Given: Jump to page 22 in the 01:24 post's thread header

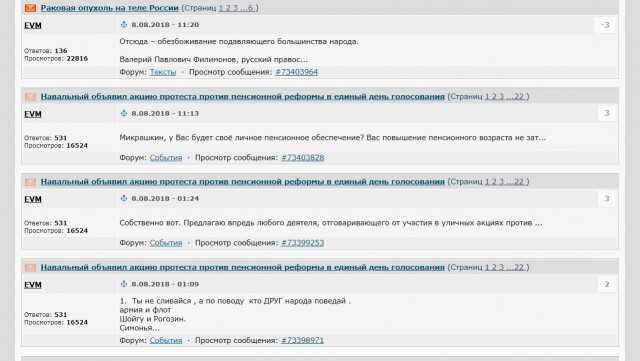Looking at the screenshot, I should [x=519, y=182].
